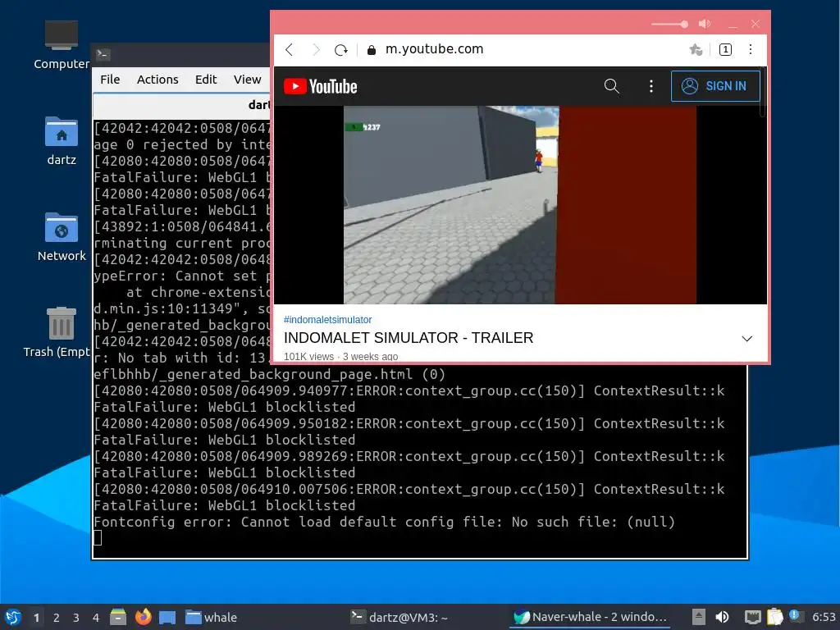Open the notification alert tray icon
The image size is (840, 630).
pos(796,616)
